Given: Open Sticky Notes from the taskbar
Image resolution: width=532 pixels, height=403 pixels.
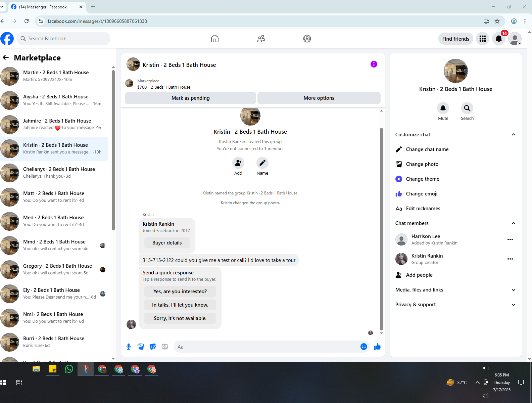Looking at the screenshot, I should click(53, 369).
